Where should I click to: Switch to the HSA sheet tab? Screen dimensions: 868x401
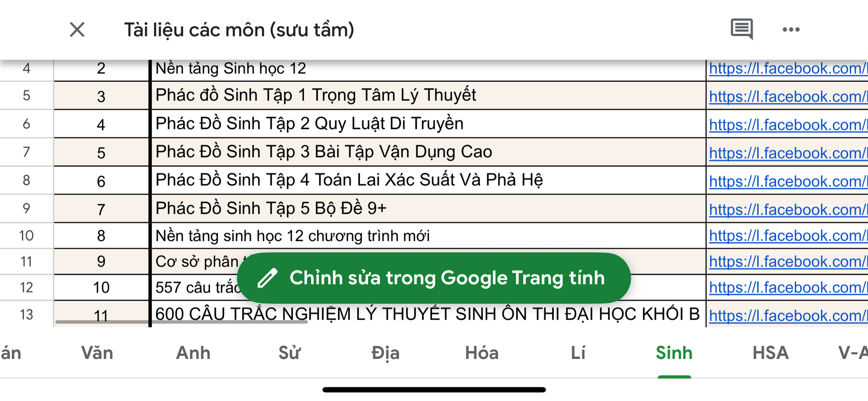click(x=770, y=353)
